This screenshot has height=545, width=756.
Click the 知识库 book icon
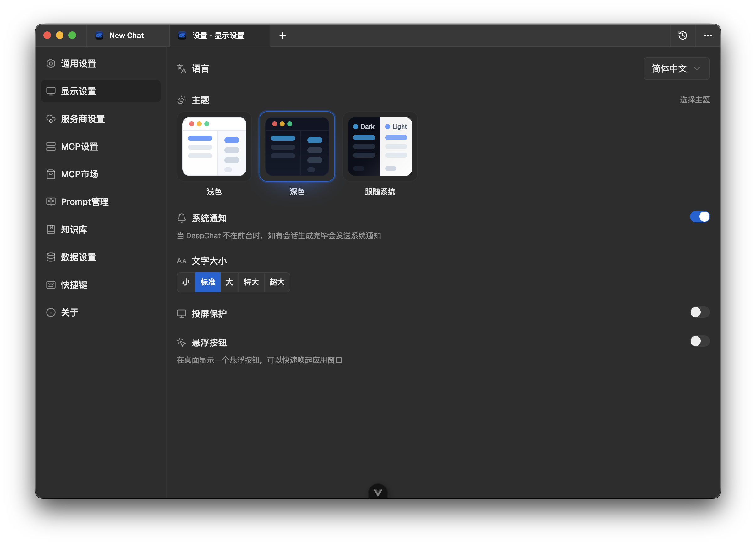(x=51, y=229)
